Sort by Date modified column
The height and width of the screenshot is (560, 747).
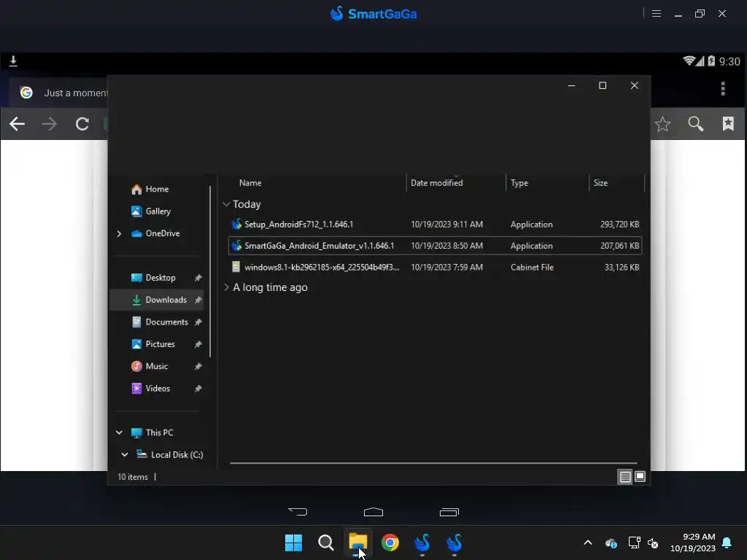pos(436,183)
